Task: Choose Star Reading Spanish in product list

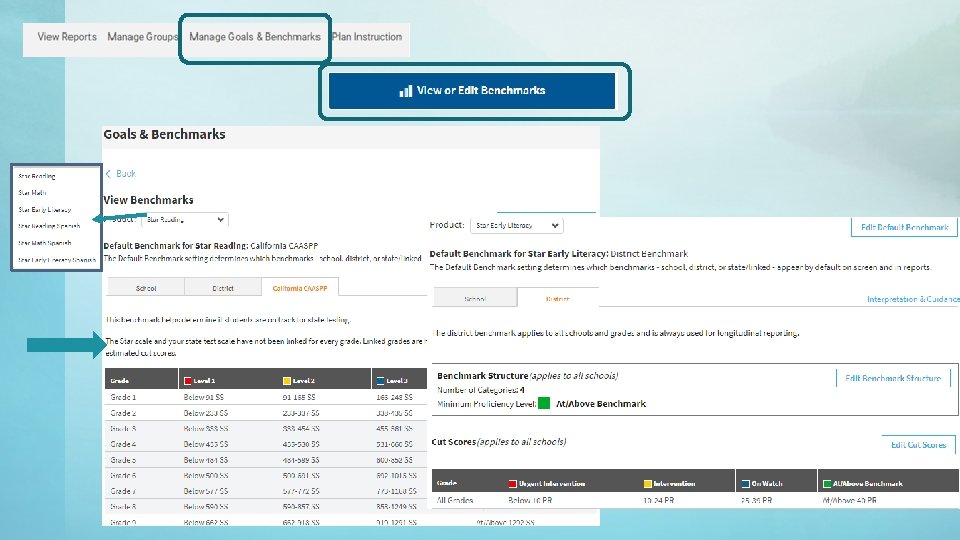Action: click(49, 226)
